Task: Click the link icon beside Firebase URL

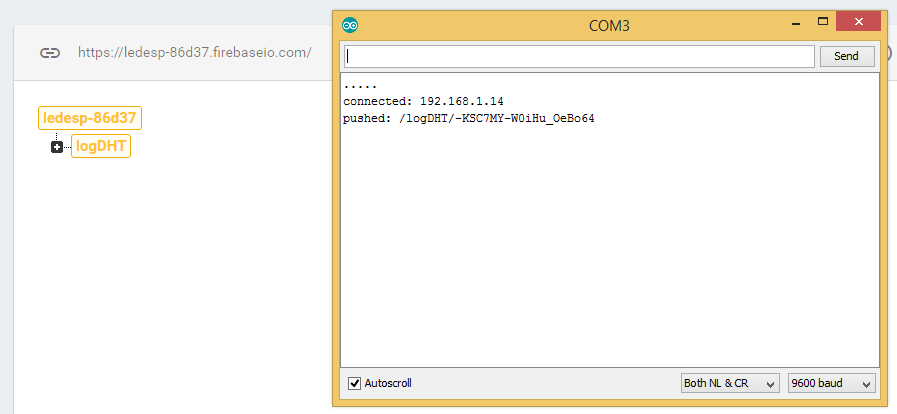Action: tap(50, 53)
